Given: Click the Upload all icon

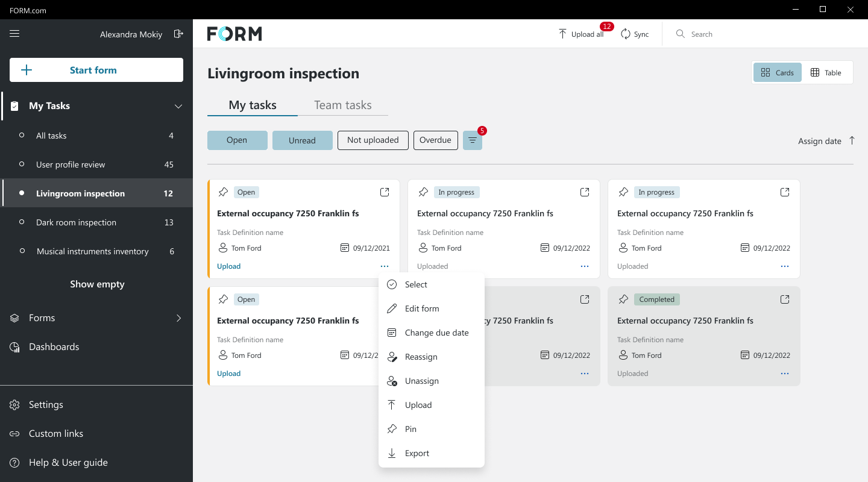Looking at the screenshot, I should pos(562,34).
